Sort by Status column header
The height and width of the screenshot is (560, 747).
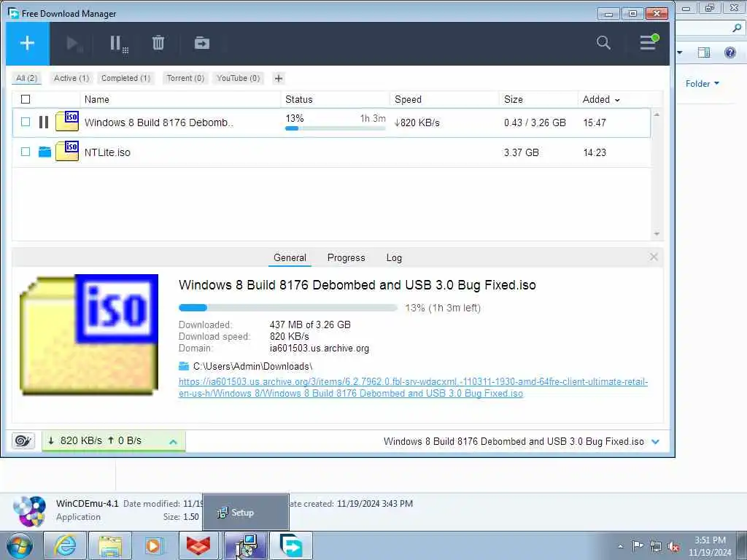click(x=298, y=99)
